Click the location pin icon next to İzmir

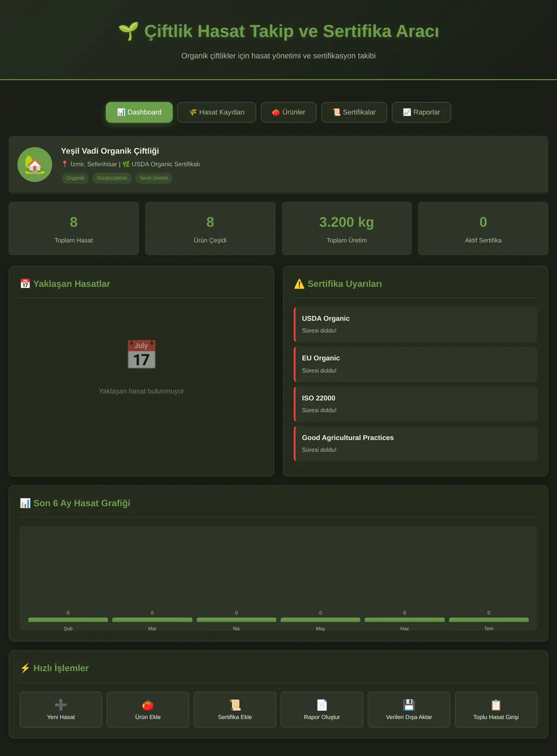(65, 164)
